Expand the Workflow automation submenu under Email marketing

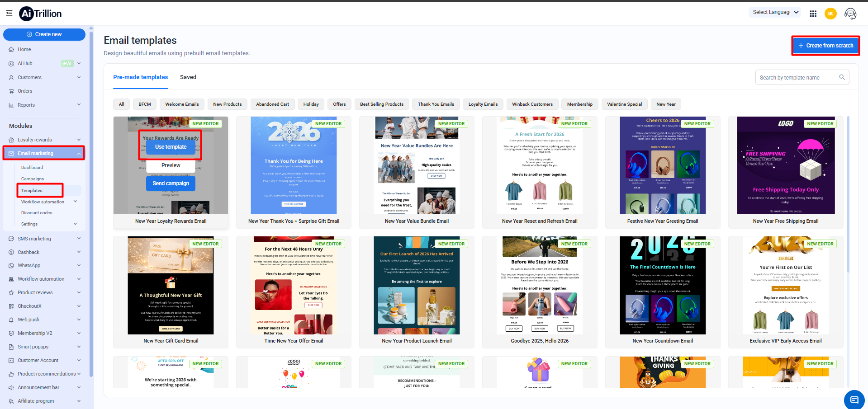pos(76,202)
